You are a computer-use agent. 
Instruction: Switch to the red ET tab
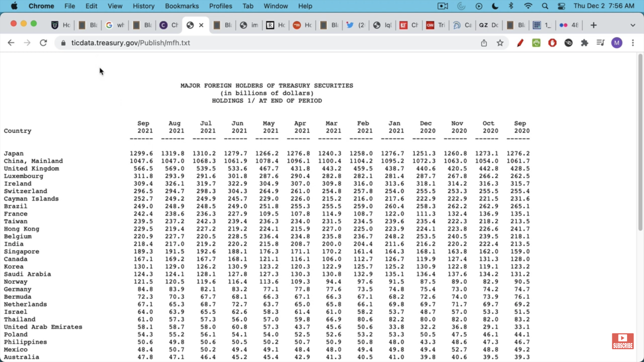click(409, 25)
